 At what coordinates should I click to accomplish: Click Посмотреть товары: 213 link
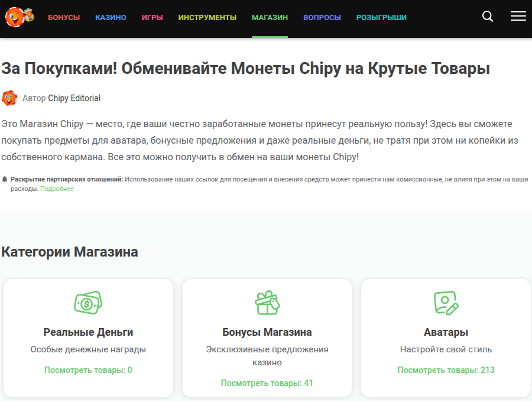446,369
